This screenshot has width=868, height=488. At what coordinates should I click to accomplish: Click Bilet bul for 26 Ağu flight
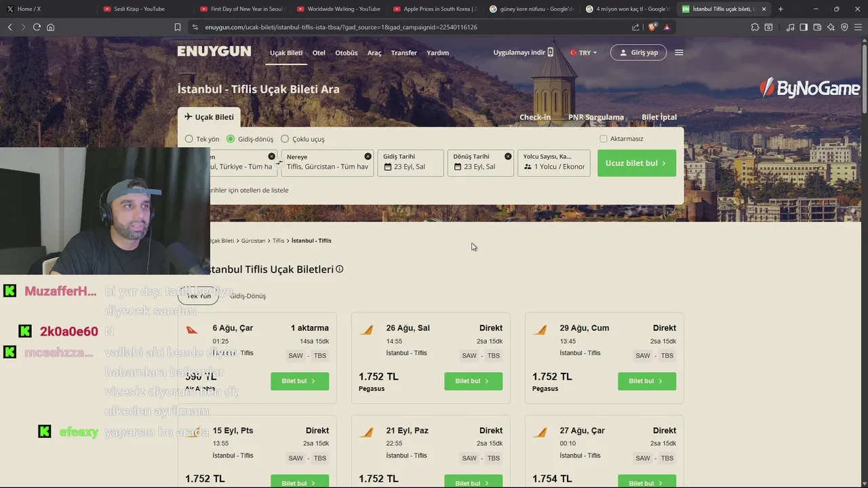[473, 381]
